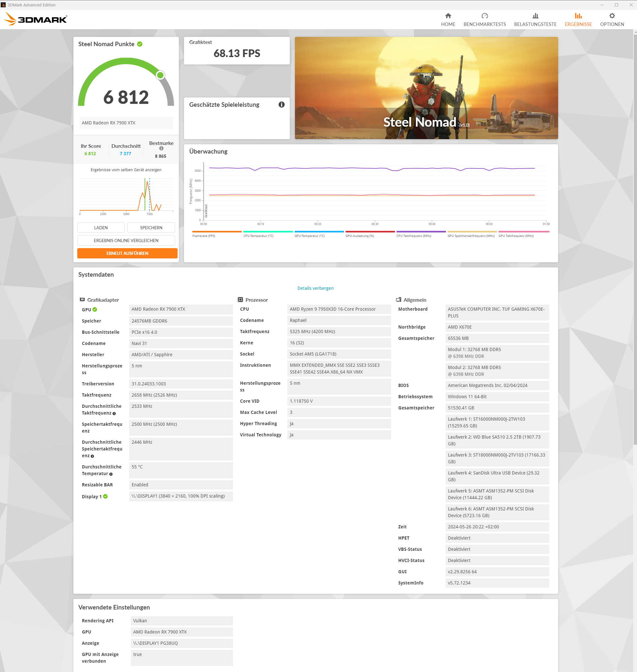Open the Optionen gear icon
This screenshot has width=637, height=672.
coord(612,16)
